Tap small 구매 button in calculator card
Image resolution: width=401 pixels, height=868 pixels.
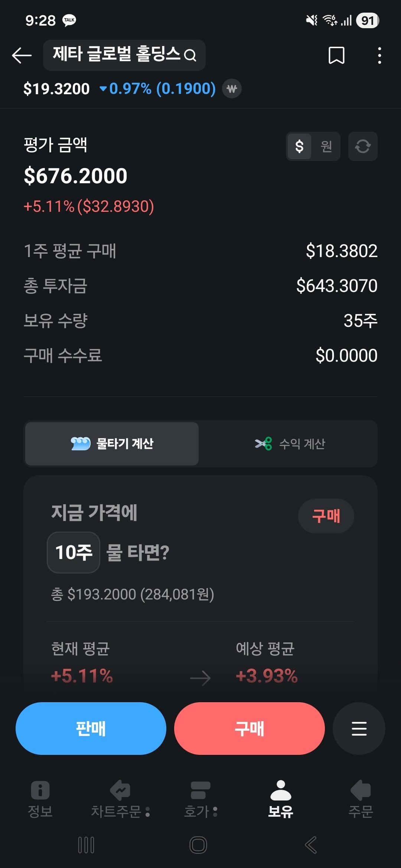tap(326, 516)
